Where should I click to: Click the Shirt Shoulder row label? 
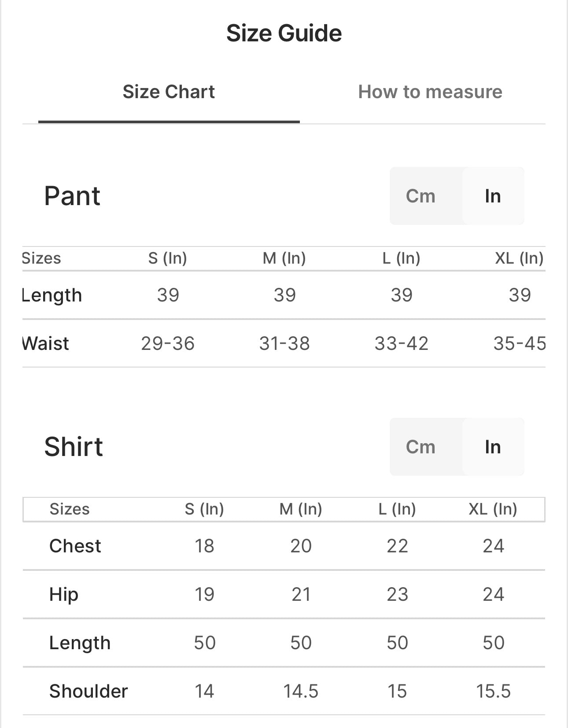[x=89, y=691]
